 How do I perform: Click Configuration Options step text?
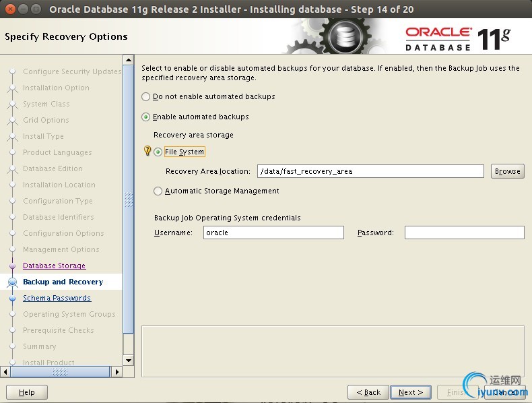pyautogui.click(x=63, y=233)
